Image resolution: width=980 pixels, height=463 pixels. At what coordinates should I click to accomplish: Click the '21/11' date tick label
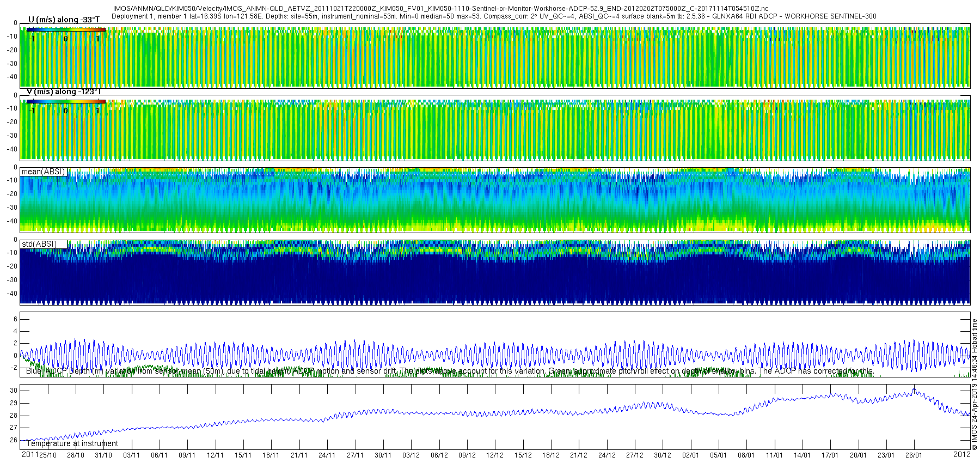(x=299, y=455)
